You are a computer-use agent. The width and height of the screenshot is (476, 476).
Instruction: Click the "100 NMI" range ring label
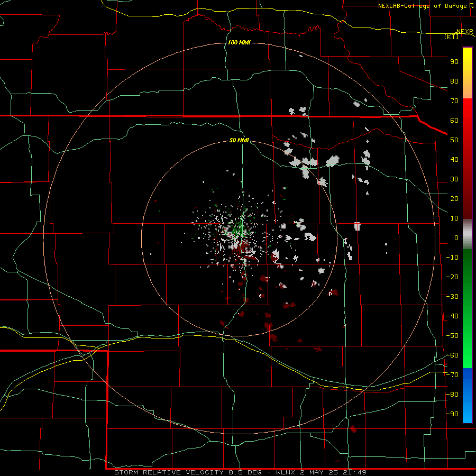coord(239,42)
